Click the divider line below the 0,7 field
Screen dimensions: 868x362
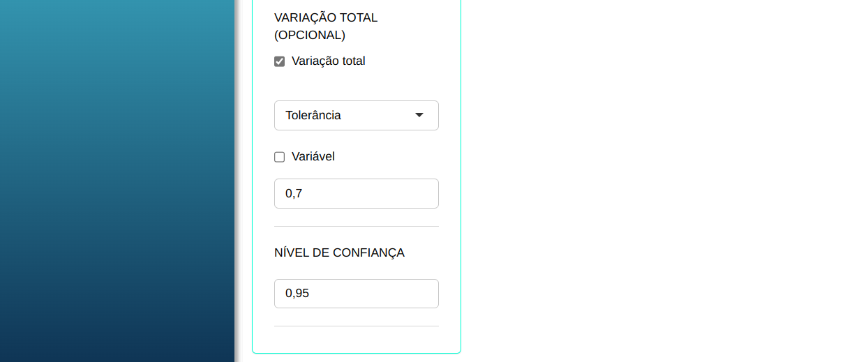point(356,226)
